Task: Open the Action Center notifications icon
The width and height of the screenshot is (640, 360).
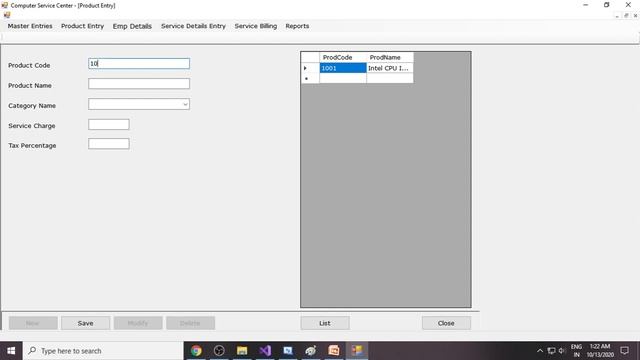Action: click(x=624, y=351)
